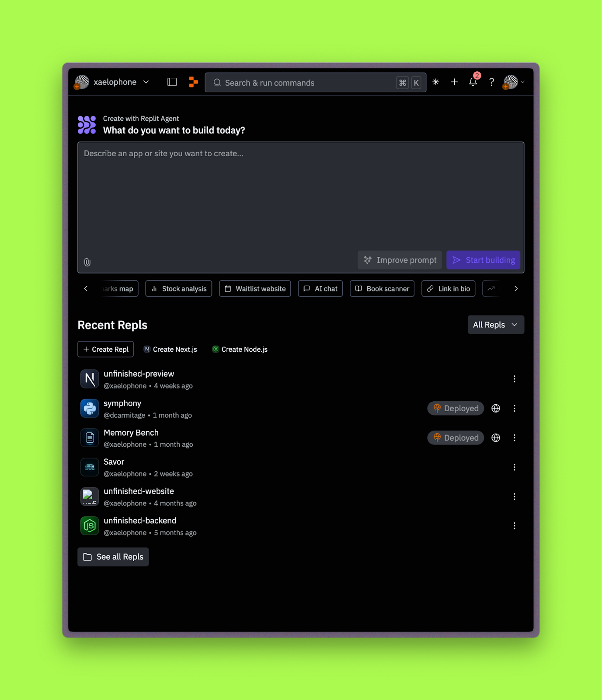Screen dimensions: 602x700
Task: Open the globe link for Memory Bench
Action: pos(496,437)
